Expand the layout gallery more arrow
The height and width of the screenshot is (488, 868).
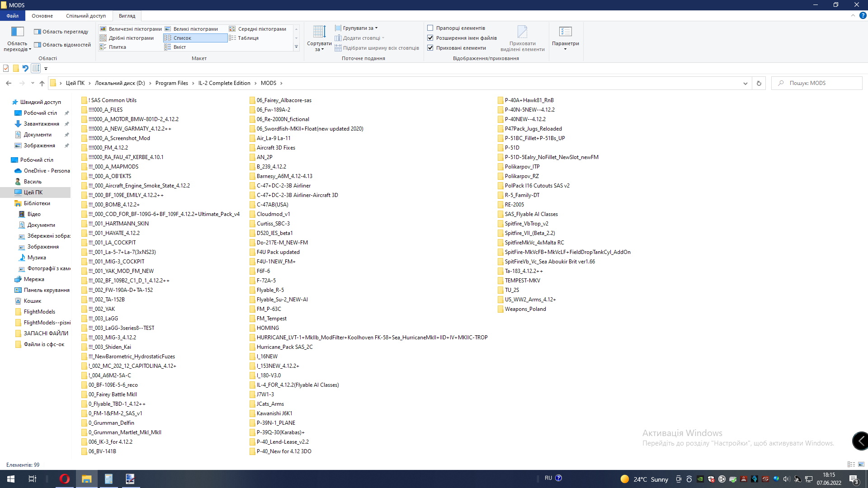(x=297, y=47)
